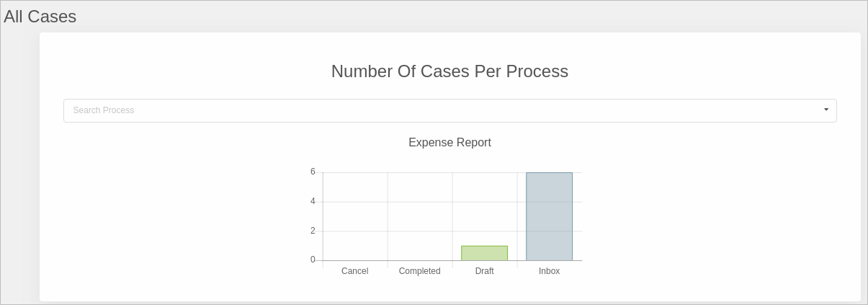
Task: Click the y-axis value 2 label
Action: 313,231
